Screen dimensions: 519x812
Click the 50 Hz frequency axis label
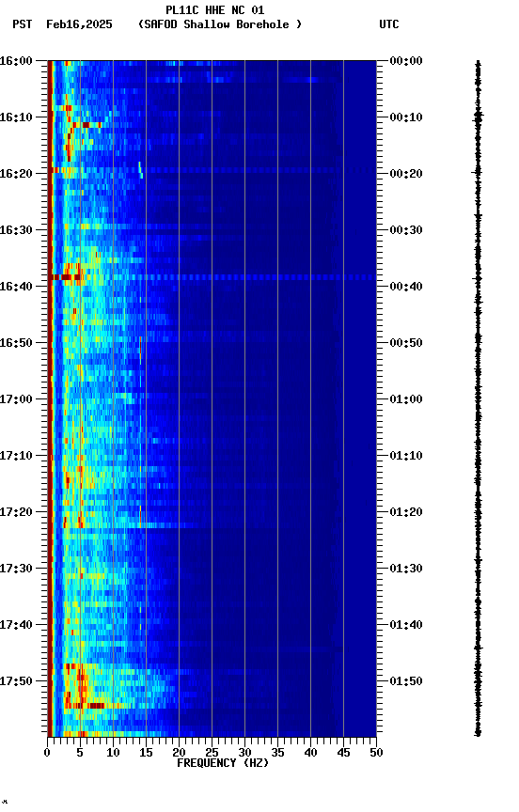pyautogui.click(x=376, y=754)
